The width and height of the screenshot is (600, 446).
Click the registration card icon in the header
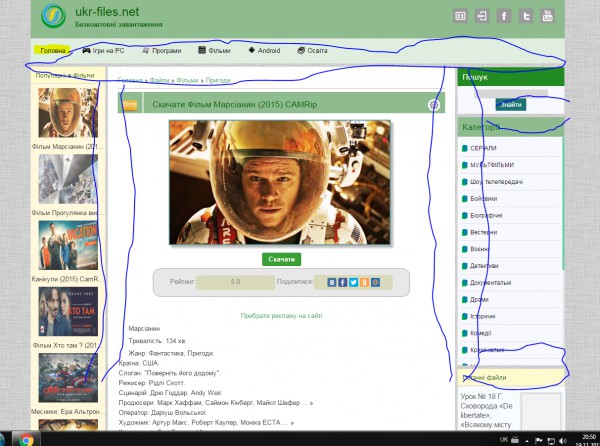pyautogui.click(x=460, y=16)
